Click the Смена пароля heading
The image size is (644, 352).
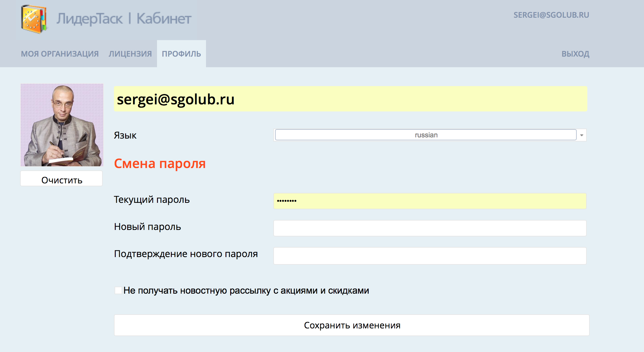pos(160,164)
